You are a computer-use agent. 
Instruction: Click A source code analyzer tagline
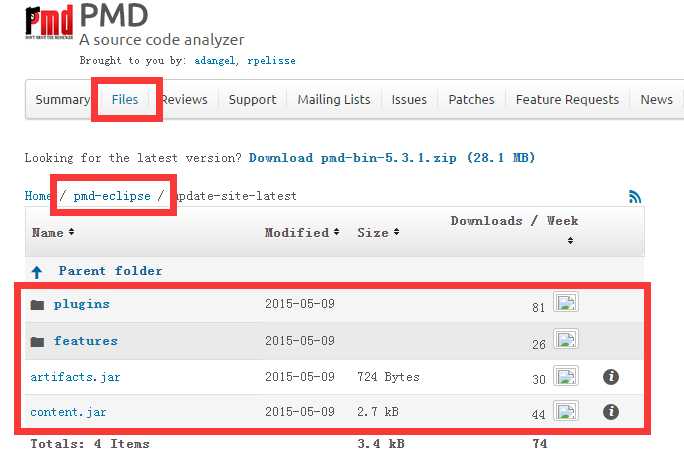162,40
